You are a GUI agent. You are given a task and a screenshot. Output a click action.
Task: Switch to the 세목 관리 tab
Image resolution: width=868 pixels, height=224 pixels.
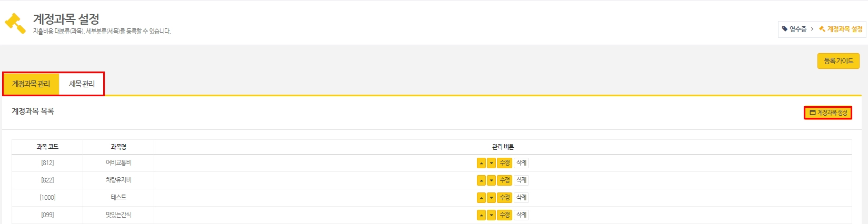(x=82, y=84)
